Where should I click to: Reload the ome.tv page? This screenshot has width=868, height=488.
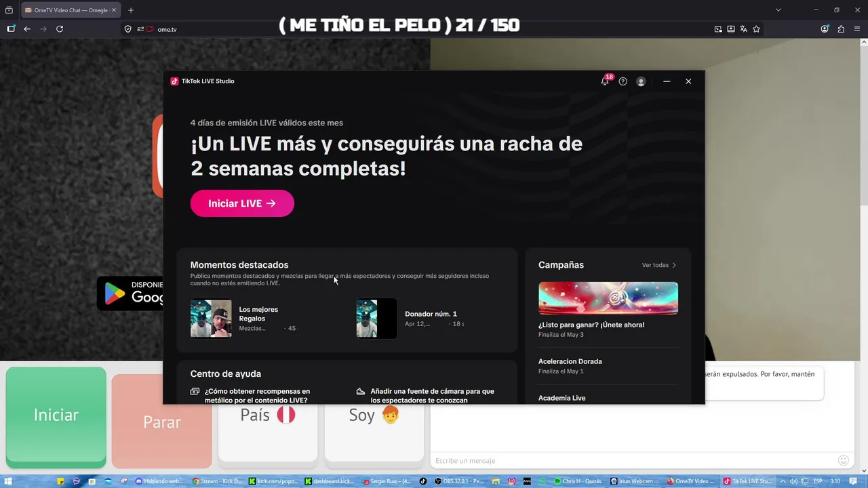[60, 29]
